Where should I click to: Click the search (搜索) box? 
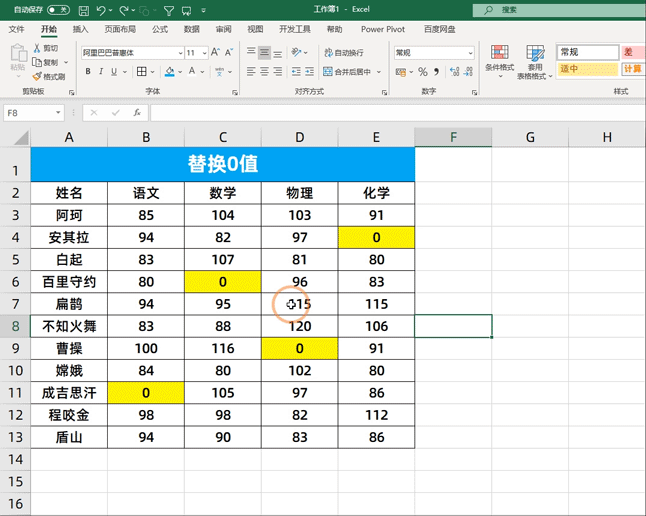559,10
